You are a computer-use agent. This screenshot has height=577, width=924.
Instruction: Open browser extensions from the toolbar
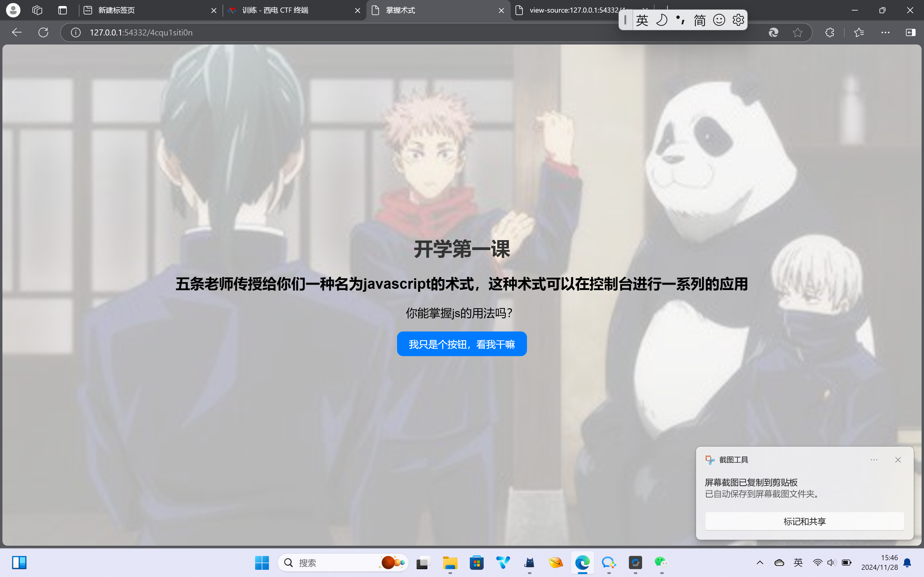tap(829, 32)
